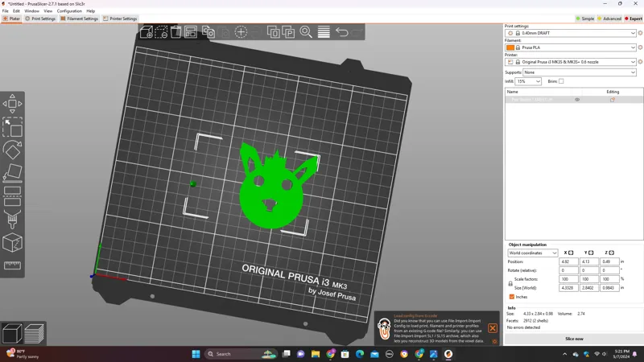Toggle the scale factors lock
This screenshot has width=644, height=362.
[510, 284]
